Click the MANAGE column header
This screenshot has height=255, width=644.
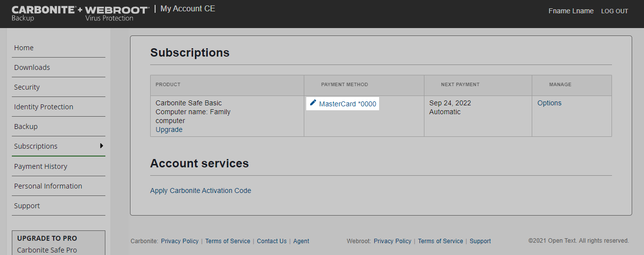click(560, 85)
